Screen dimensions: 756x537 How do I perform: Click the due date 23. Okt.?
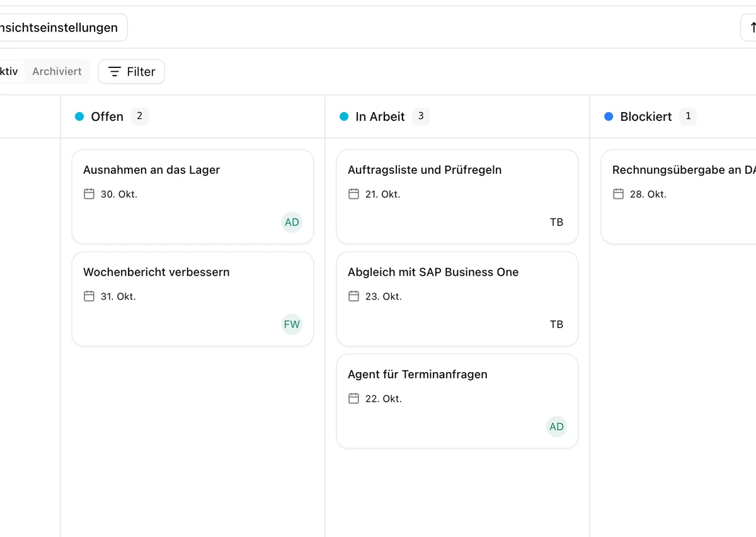tap(384, 297)
